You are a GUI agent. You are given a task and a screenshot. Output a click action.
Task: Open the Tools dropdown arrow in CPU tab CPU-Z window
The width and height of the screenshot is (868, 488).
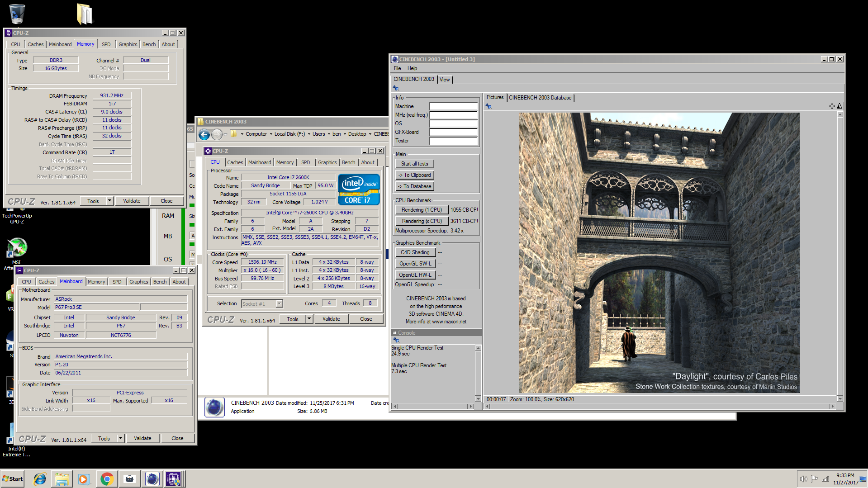point(309,319)
